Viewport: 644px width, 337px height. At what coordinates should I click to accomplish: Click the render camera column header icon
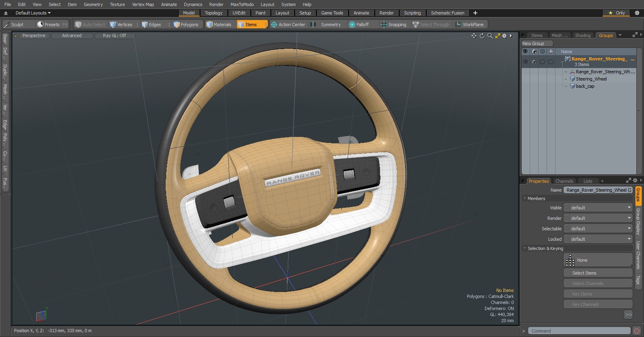click(x=534, y=52)
